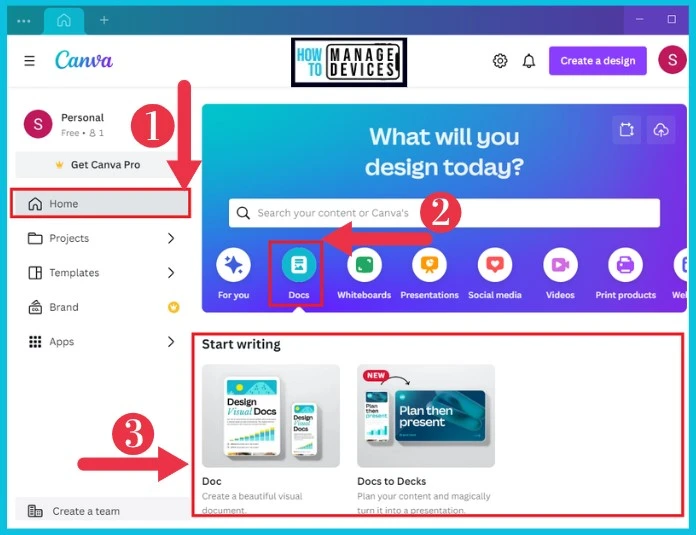Select Home in the sidebar
This screenshot has width=696, height=535.
(101, 204)
